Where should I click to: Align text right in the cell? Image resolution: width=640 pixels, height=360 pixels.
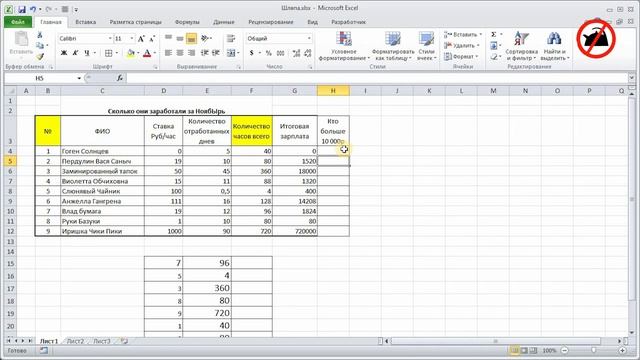coord(191,53)
